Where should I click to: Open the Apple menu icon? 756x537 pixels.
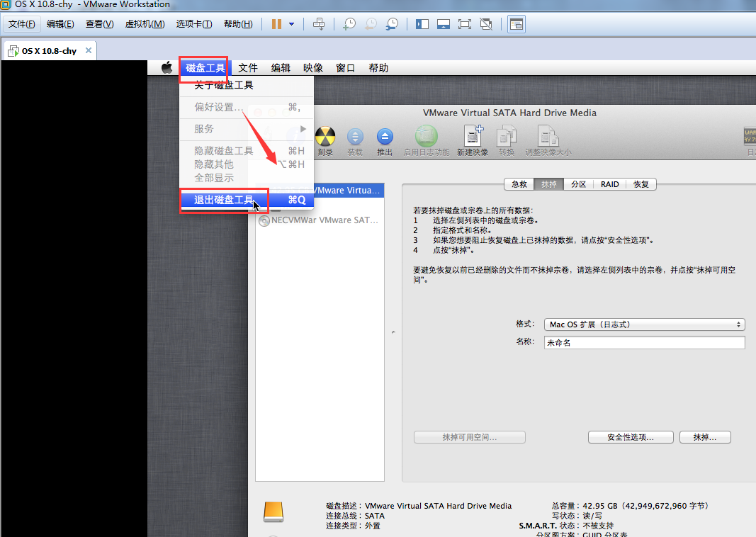coord(167,67)
